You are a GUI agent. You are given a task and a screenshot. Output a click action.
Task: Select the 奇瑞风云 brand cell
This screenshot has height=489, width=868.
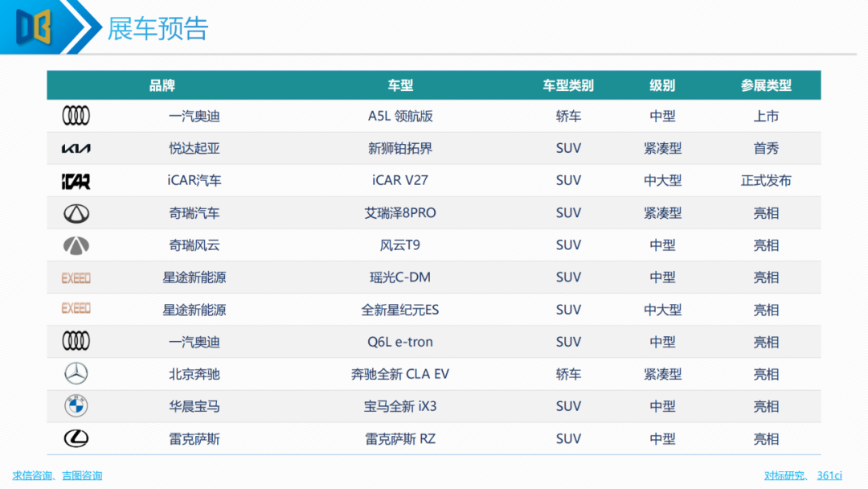pos(194,245)
